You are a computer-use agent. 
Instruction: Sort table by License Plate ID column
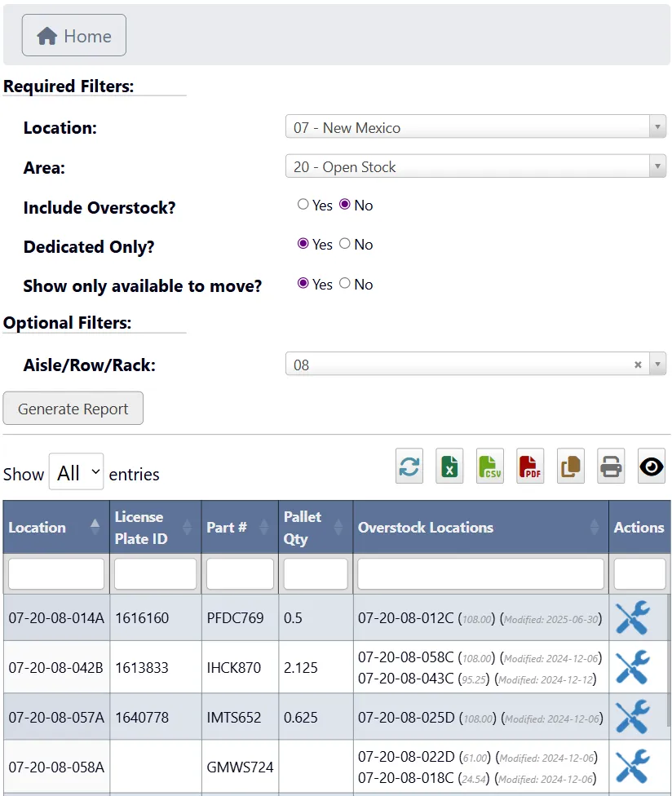click(155, 527)
